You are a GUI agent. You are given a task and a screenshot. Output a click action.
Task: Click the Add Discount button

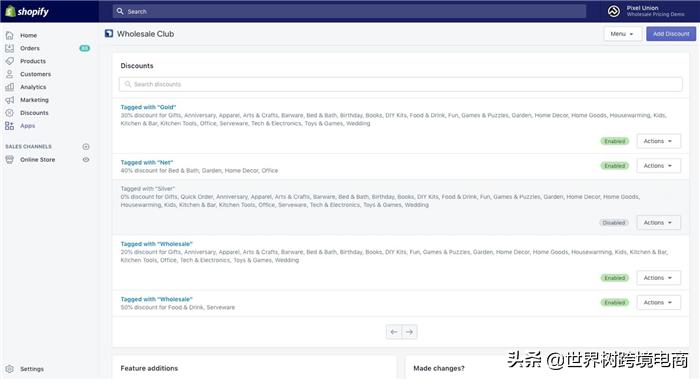671,34
